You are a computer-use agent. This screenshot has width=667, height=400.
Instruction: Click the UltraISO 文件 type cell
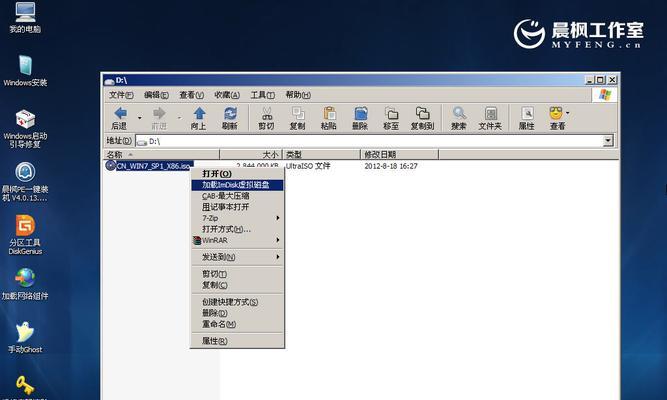(x=308, y=166)
